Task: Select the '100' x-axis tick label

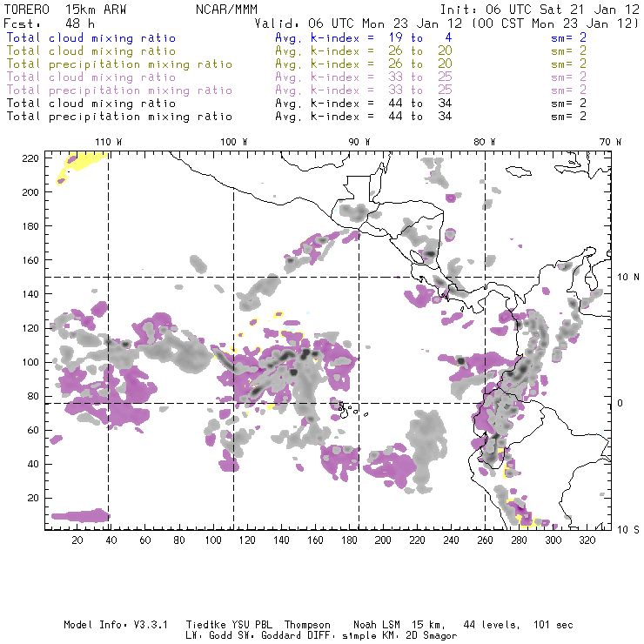Action: [213, 540]
